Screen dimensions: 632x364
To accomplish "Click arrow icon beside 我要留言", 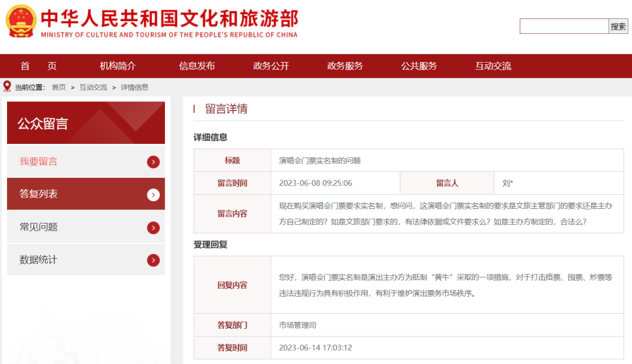I will coord(153,162).
